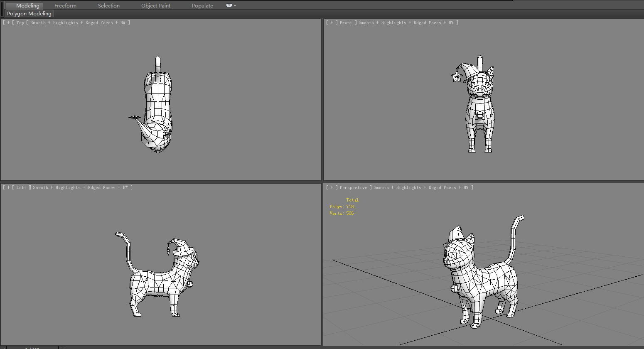Open the Selection ribbon tab
This screenshot has width=644, height=349.
[109, 5]
